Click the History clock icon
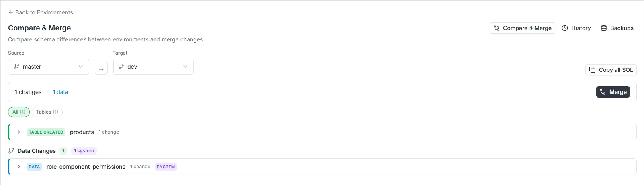 [x=565, y=28]
